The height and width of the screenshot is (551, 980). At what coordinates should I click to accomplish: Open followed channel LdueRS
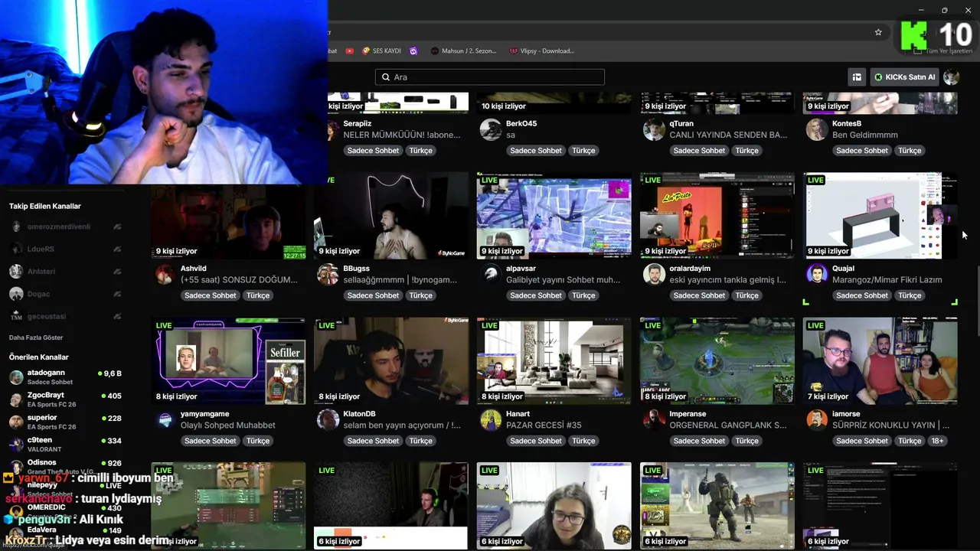(65, 249)
